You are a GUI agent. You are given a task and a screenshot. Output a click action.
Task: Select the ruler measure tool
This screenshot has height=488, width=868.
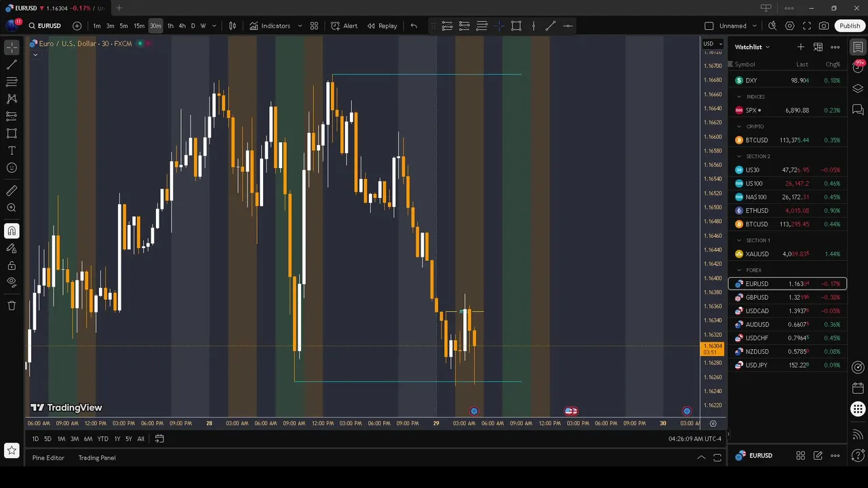12,190
